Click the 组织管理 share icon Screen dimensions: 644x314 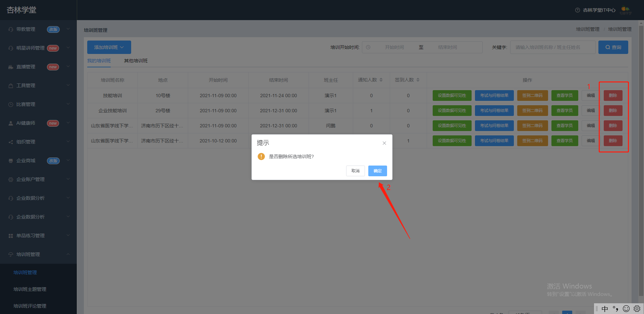(x=11, y=142)
